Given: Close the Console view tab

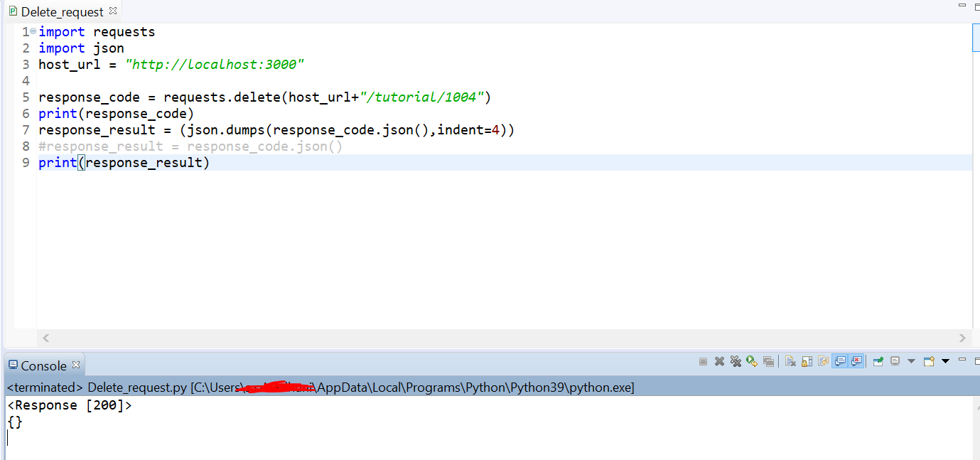Looking at the screenshot, I should pos(75,365).
